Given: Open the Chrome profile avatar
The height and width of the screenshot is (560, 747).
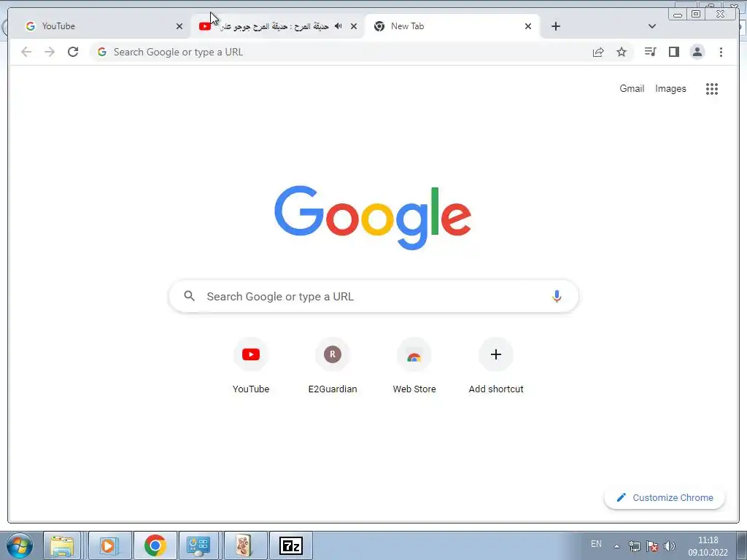Looking at the screenshot, I should tap(697, 52).
